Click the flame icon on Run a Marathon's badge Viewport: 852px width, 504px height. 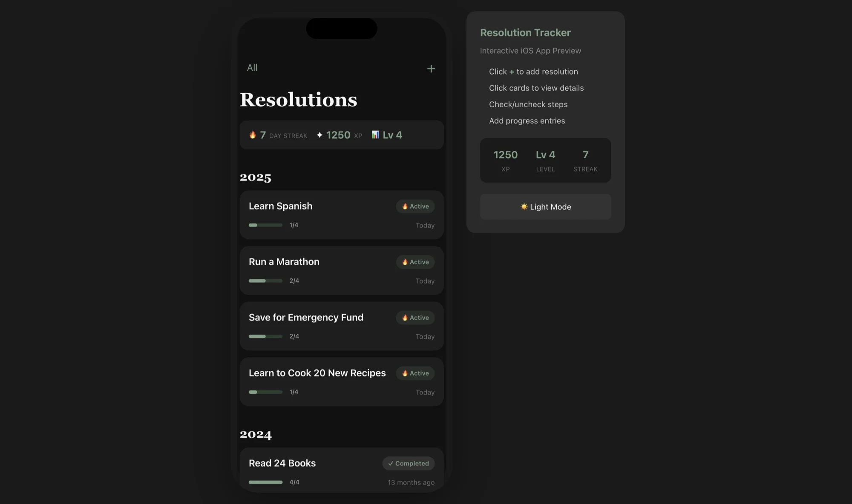point(405,262)
